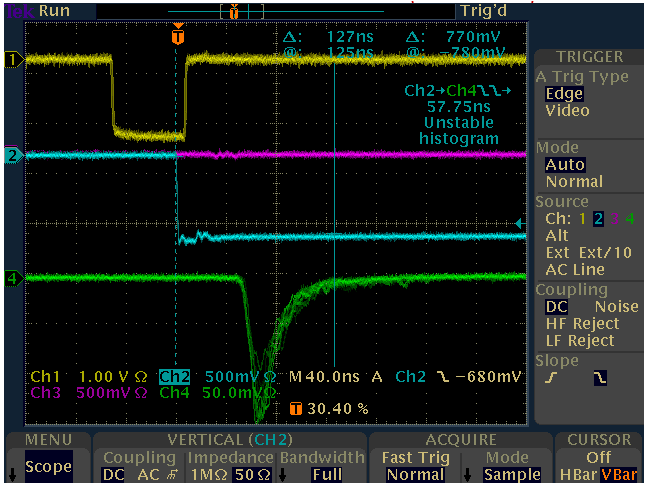Set trigger type to Video
The height and width of the screenshot is (487, 648).
567,111
